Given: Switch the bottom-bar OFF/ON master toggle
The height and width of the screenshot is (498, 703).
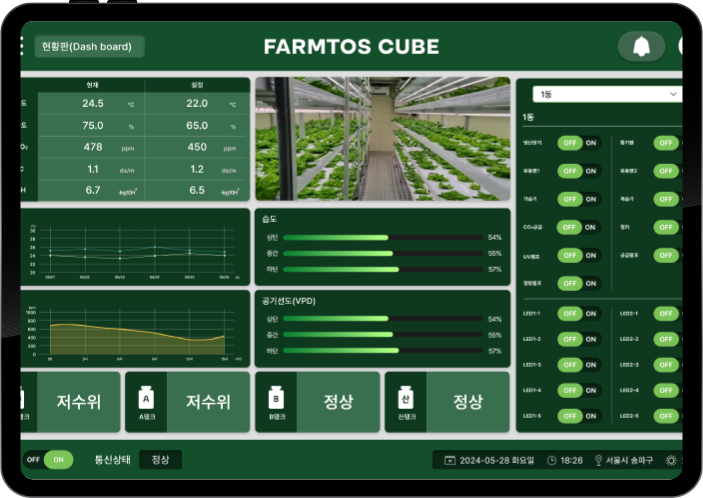Looking at the screenshot, I should tap(48, 459).
